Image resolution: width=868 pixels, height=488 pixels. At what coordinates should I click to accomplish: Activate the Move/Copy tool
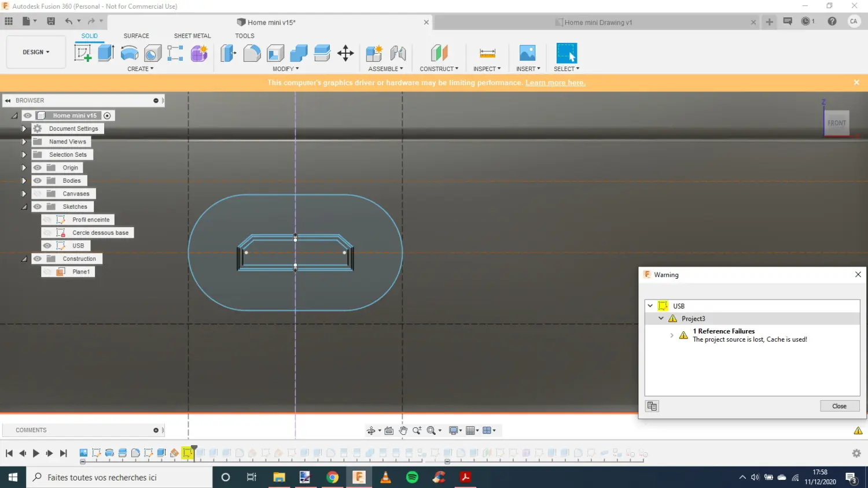(x=345, y=53)
